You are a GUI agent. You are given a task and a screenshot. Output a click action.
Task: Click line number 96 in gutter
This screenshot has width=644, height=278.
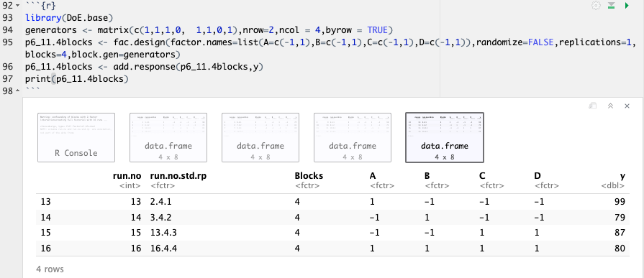pyautogui.click(x=7, y=67)
